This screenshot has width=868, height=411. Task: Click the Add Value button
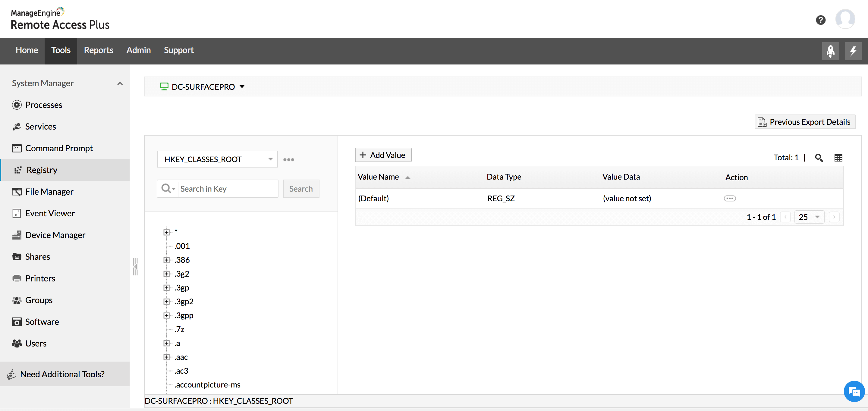[383, 155]
